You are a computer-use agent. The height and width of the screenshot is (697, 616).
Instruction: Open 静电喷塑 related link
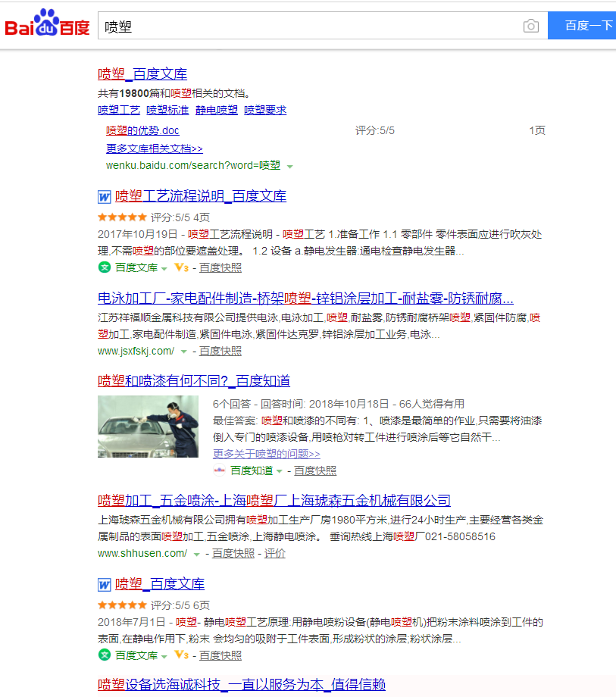tap(217, 110)
